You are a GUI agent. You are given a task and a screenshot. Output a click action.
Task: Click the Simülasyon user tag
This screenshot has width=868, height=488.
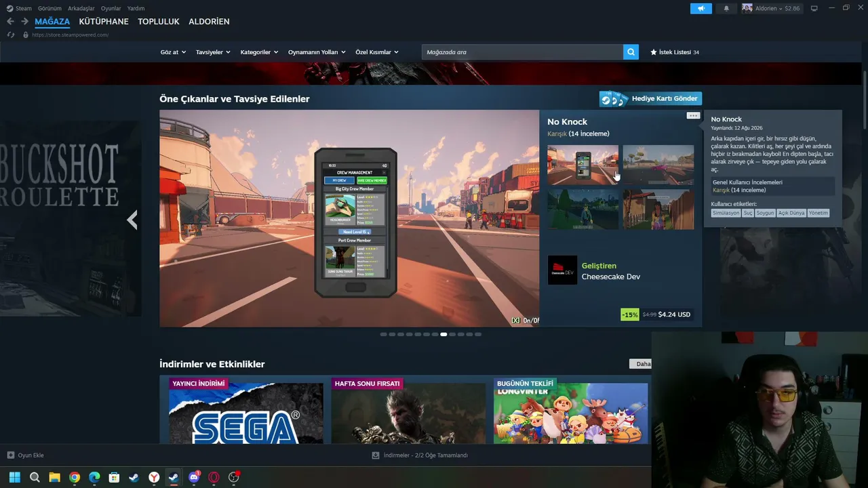click(x=726, y=213)
